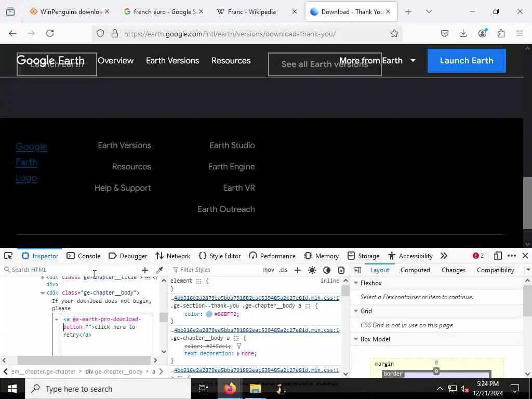Open the Windows Start menu

12,389
